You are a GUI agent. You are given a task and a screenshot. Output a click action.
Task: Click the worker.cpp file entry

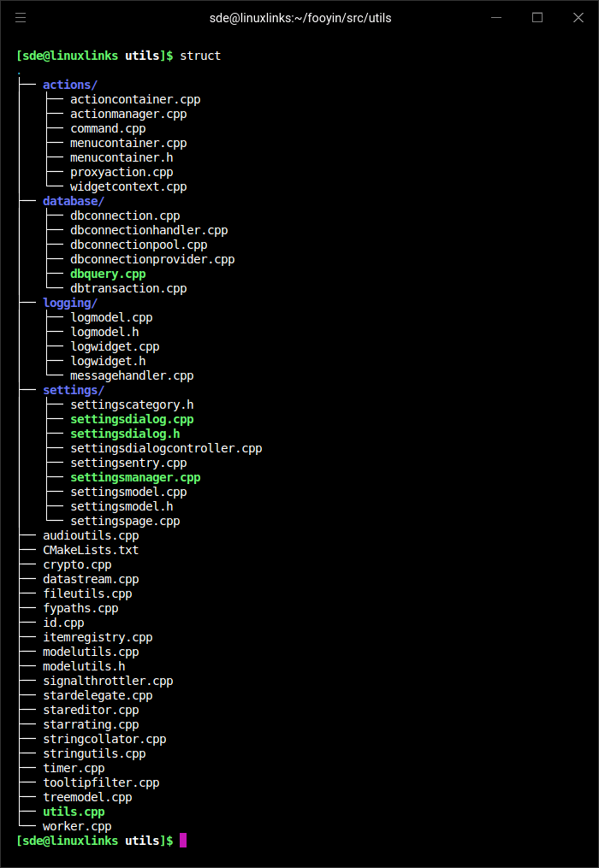click(77, 826)
